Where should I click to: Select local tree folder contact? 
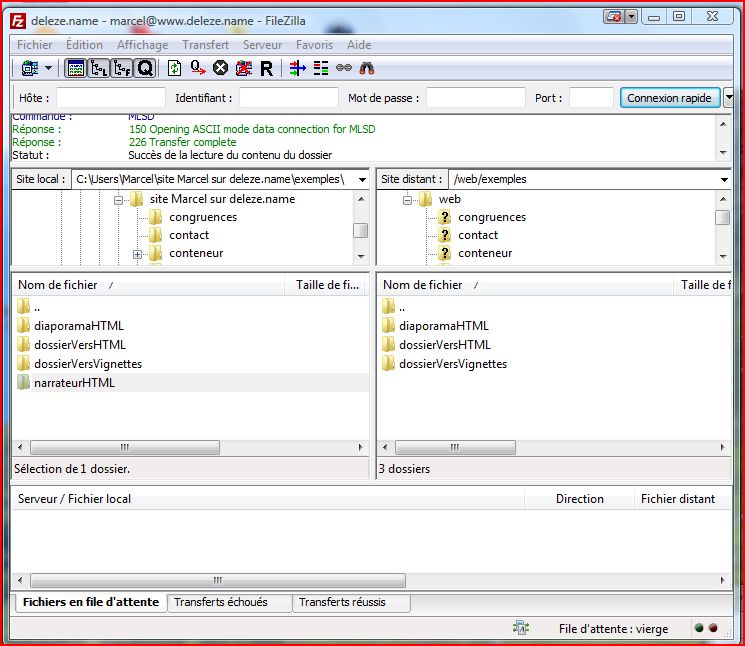point(189,235)
